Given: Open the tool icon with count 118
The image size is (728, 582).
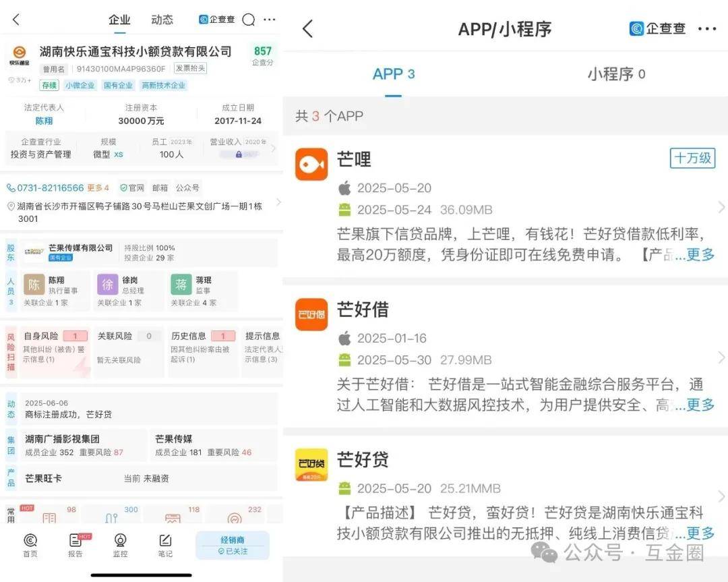Looking at the screenshot, I should pos(173,517).
